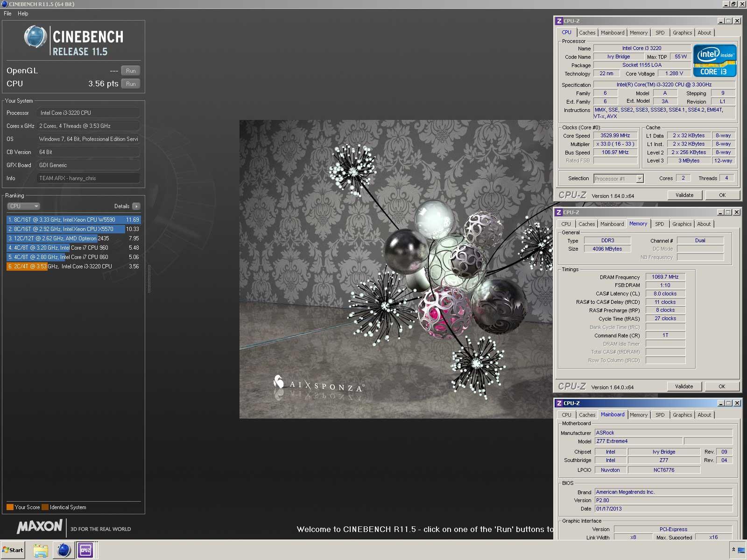This screenshot has height=560, width=747.
Task: Select AMD Opteron 2435 ranking entry
Action: pos(73,238)
